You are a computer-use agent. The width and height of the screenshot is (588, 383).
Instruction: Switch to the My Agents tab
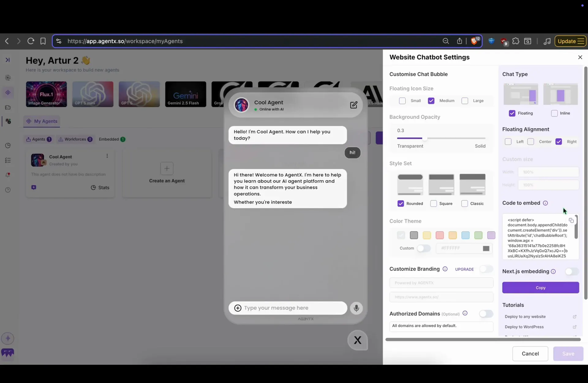(x=42, y=121)
